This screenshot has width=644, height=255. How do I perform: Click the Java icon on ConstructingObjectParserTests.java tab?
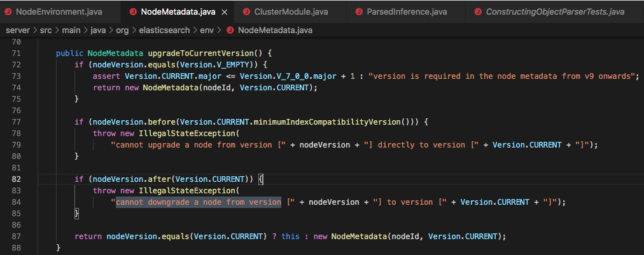point(478,12)
